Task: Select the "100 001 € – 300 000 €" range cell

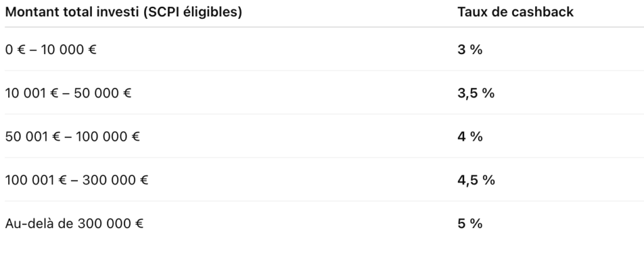Action: pos(76,180)
